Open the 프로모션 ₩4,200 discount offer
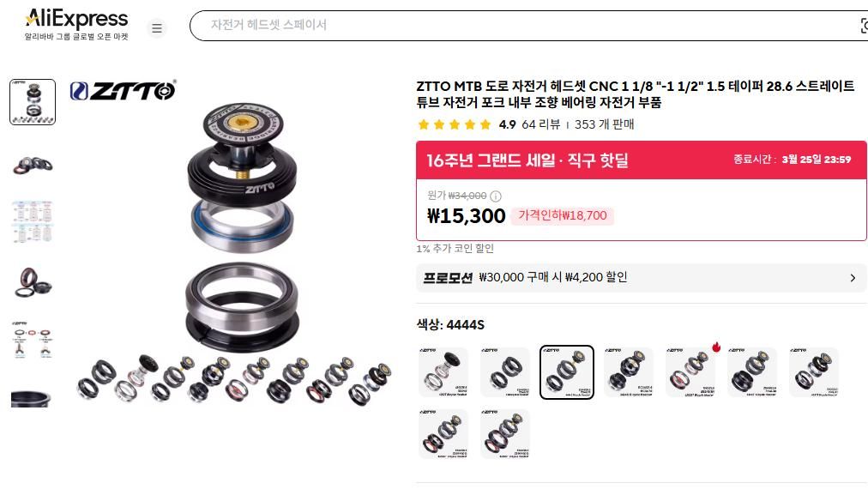Screen dimensions: 868x495 click(641, 277)
